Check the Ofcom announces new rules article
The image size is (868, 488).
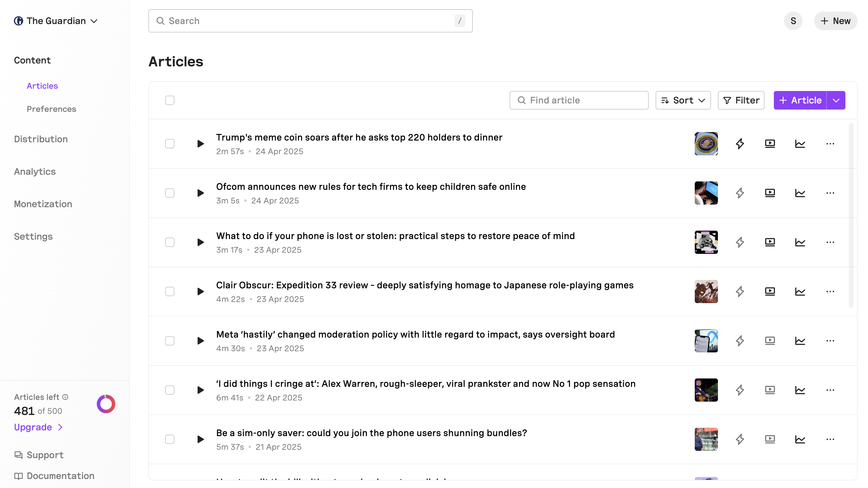pos(170,193)
